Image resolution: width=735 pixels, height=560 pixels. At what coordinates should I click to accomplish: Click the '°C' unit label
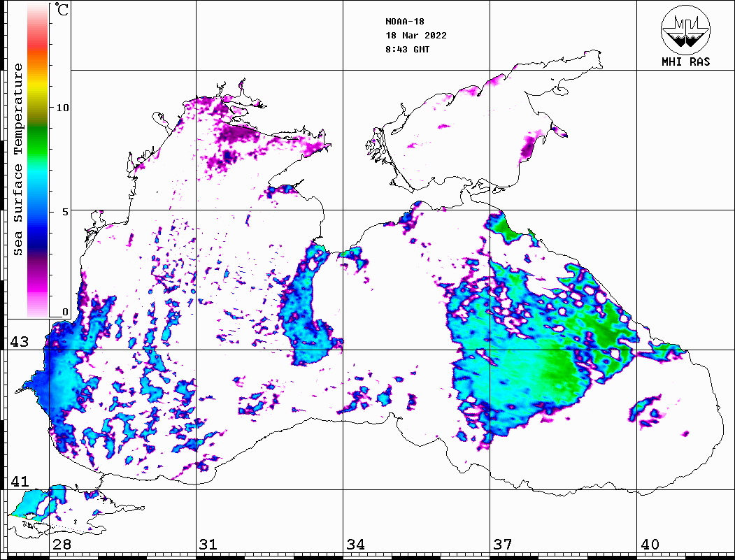[x=62, y=9]
